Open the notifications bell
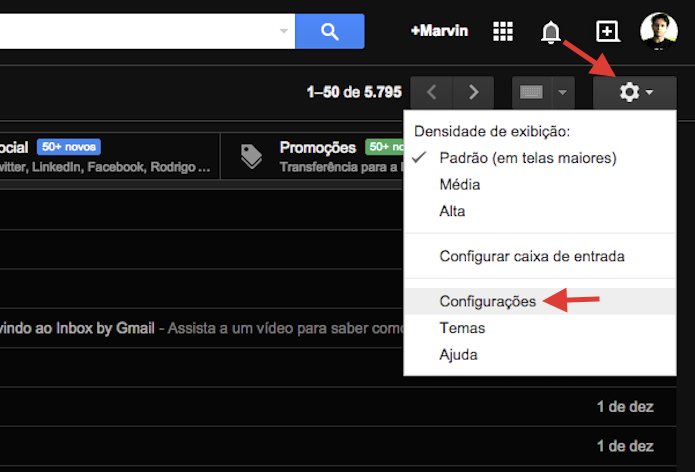The width and height of the screenshot is (695, 472). [x=551, y=32]
